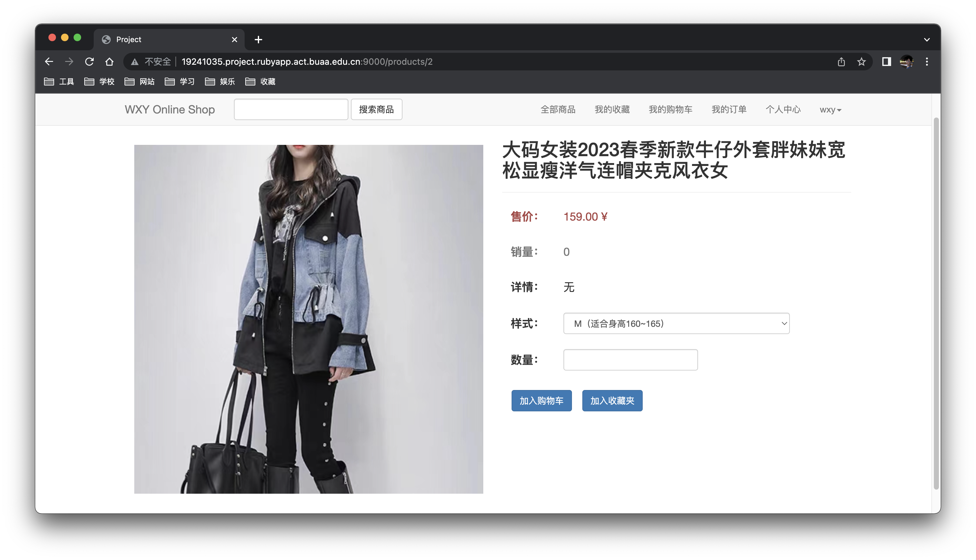The width and height of the screenshot is (976, 560).
Task: Open the 学校 bookmarks folder
Action: [99, 81]
